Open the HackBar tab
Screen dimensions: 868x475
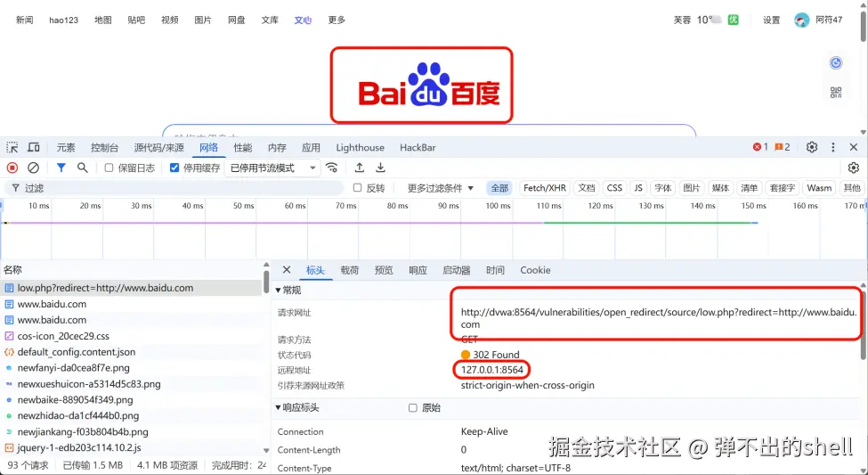tap(418, 147)
